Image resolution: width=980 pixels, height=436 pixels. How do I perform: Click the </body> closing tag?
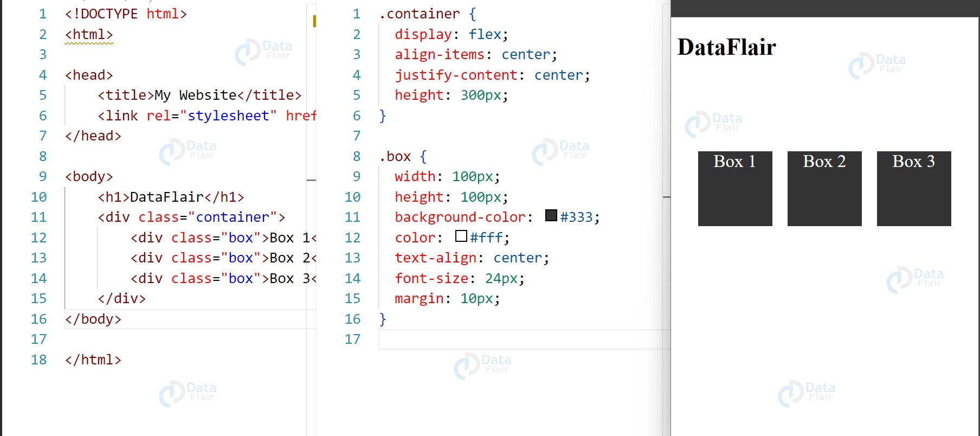[x=93, y=319]
